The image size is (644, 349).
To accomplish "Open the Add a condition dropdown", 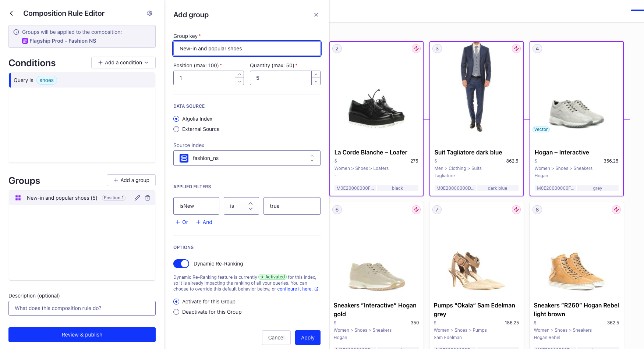I will pos(123,63).
